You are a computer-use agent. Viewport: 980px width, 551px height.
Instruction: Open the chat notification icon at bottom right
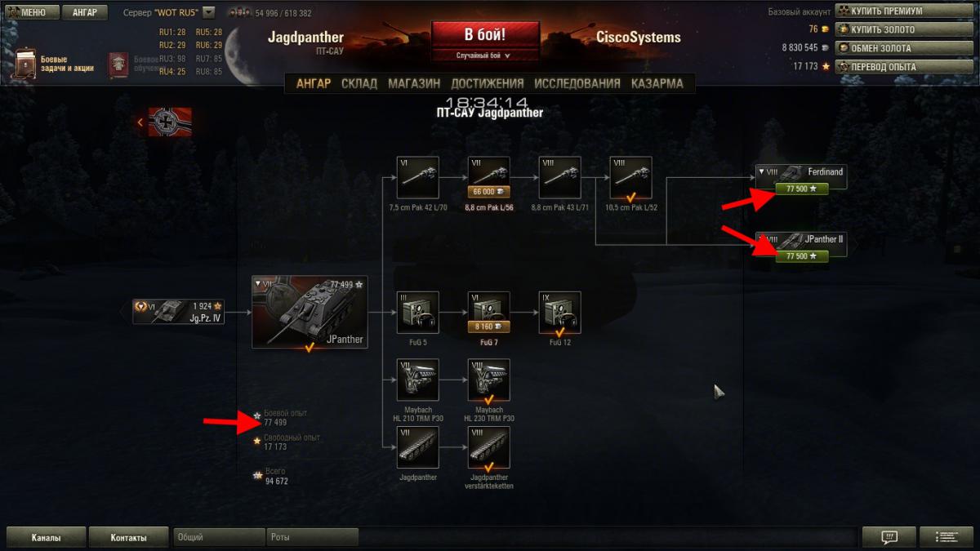click(x=889, y=537)
